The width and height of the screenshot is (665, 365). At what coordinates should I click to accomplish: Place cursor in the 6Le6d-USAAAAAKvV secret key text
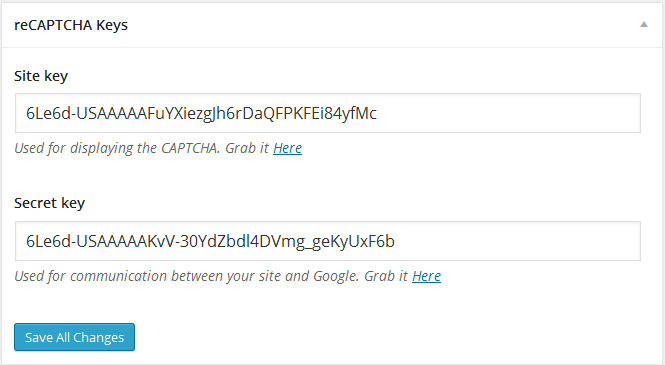[x=210, y=241]
